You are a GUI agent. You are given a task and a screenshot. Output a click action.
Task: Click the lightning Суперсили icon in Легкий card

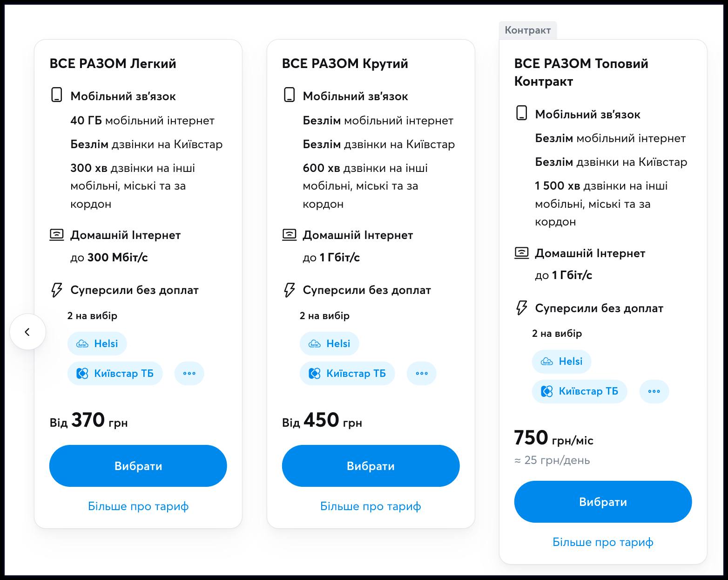56,290
